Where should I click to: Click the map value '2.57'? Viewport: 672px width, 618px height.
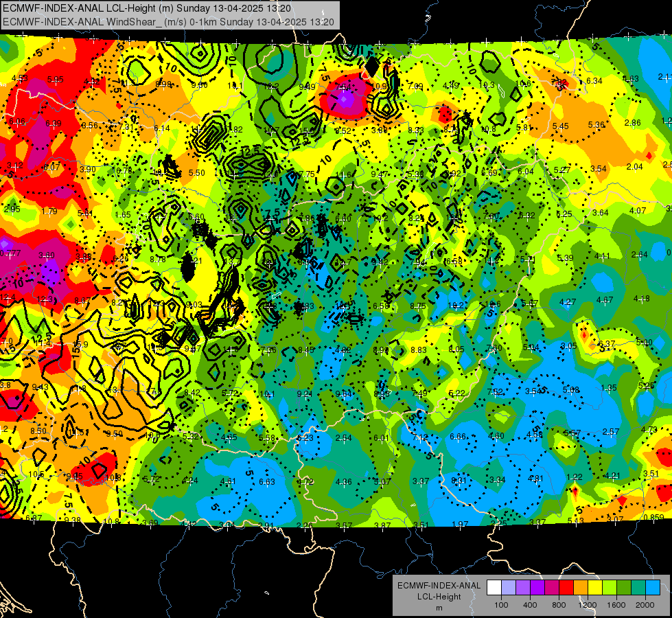[611, 431]
